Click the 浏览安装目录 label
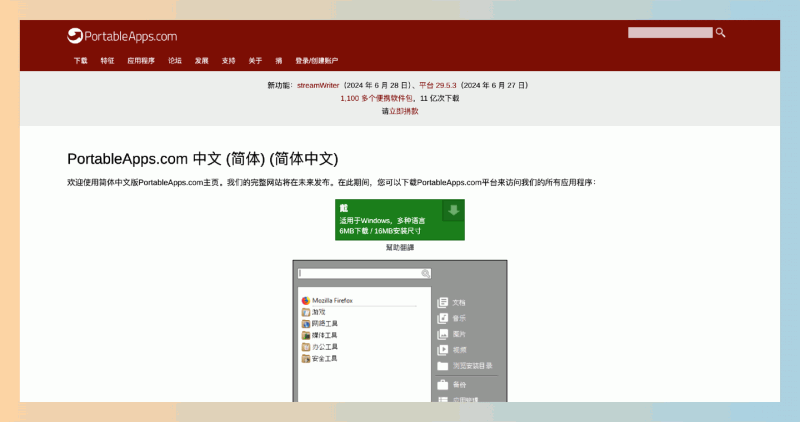Image resolution: width=800 pixels, height=422 pixels. (x=472, y=366)
